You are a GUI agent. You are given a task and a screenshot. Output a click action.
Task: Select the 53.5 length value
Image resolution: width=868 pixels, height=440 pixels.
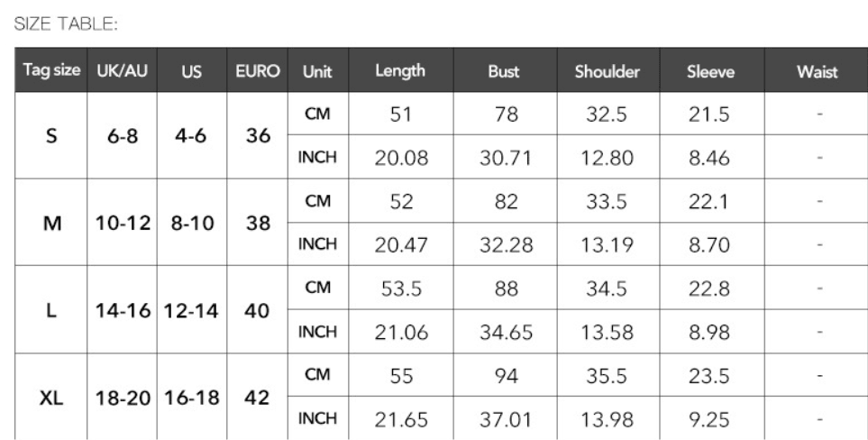(x=401, y=289)
